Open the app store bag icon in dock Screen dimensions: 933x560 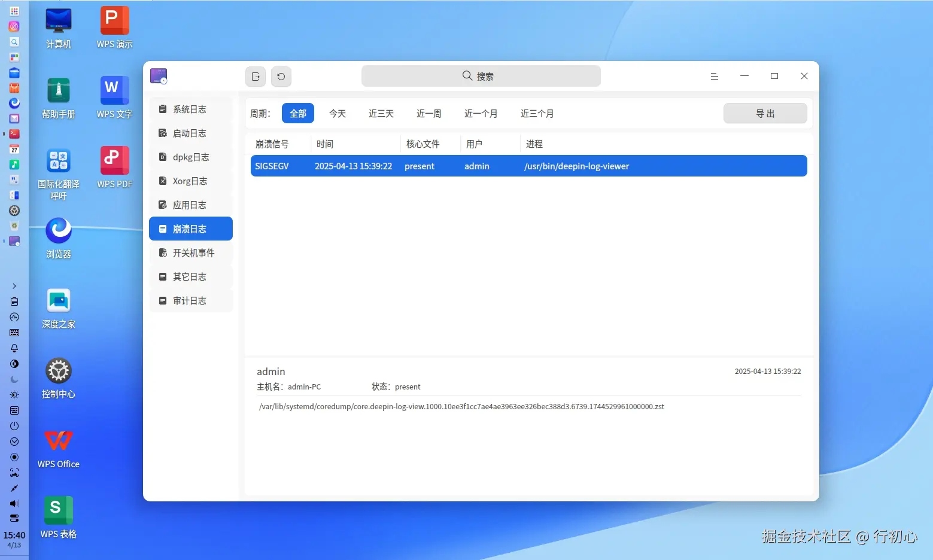click(14, 88)
